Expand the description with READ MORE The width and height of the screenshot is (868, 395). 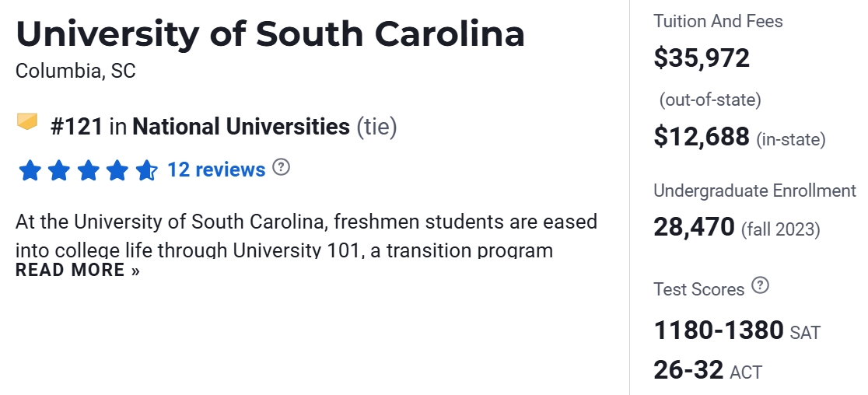click(x=78, y=271)
